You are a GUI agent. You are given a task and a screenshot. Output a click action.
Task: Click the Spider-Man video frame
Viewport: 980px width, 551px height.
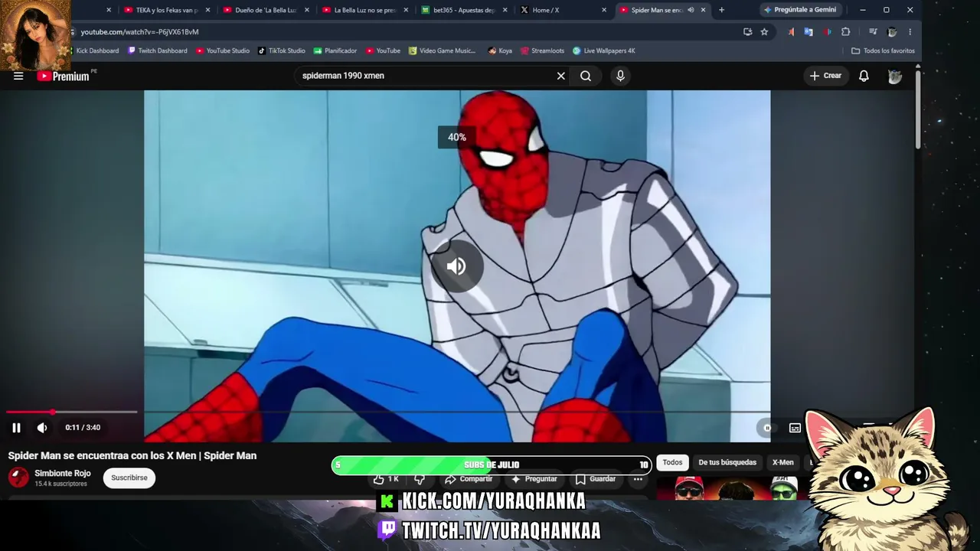[x=457, y=266]
